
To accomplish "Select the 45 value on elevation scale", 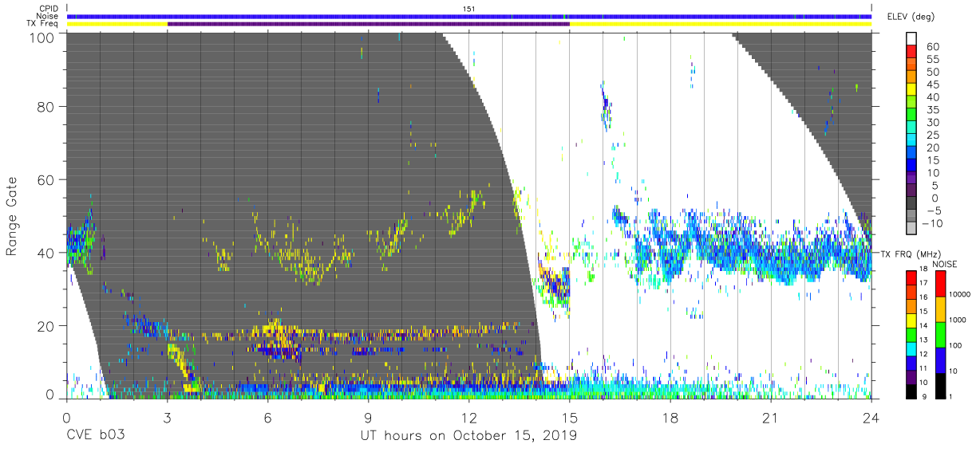I will tap(932, 85).
